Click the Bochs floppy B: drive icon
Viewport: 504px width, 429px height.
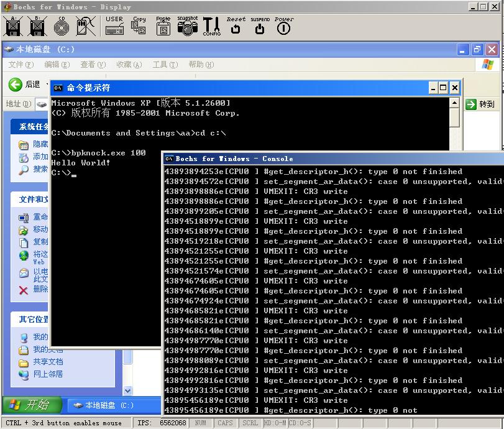coord(37,26)
